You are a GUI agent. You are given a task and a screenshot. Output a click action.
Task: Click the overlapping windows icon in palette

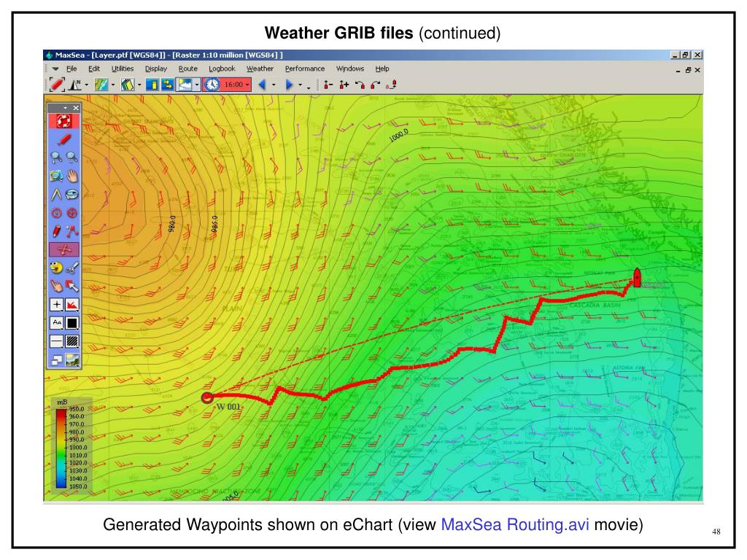(x=56, y=360)
